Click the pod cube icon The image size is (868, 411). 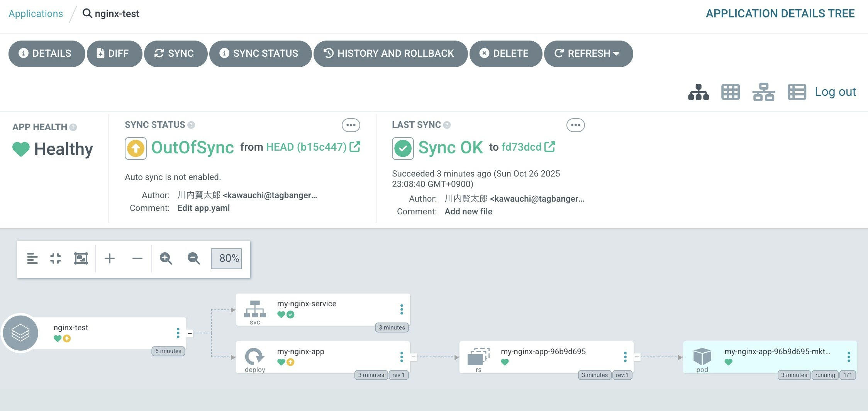coord(702,356)
